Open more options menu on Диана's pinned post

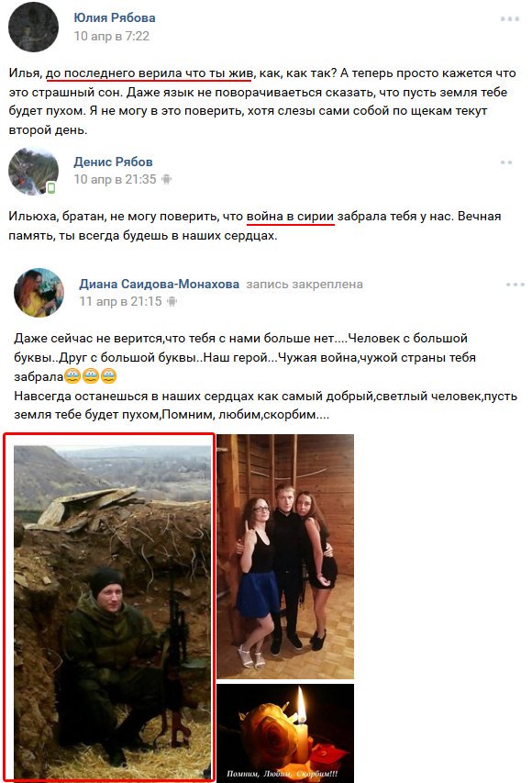pos(515,285)
